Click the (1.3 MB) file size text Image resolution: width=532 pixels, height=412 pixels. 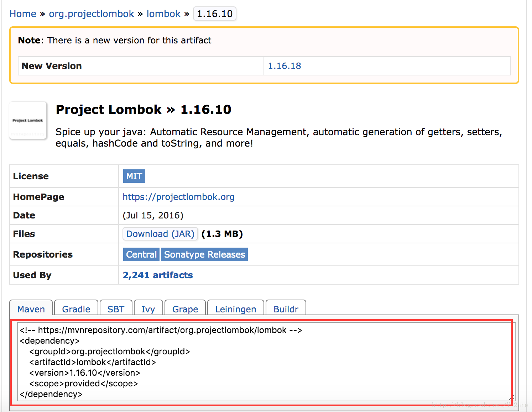tap(222, 234)
